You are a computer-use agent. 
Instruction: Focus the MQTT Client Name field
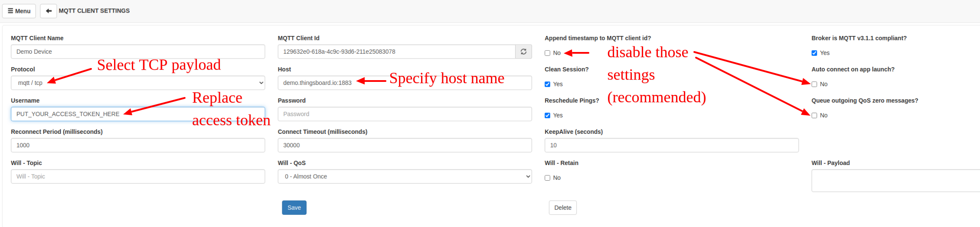click(x=138, y=52)
